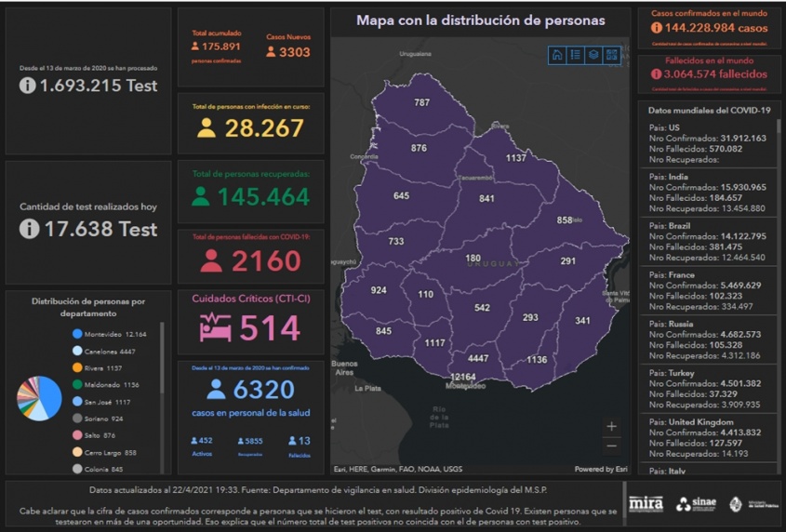Click the info icon beside 1.693.215 Test
The image size is (786, 532).
pyautogui.click(x=29, y=86)
